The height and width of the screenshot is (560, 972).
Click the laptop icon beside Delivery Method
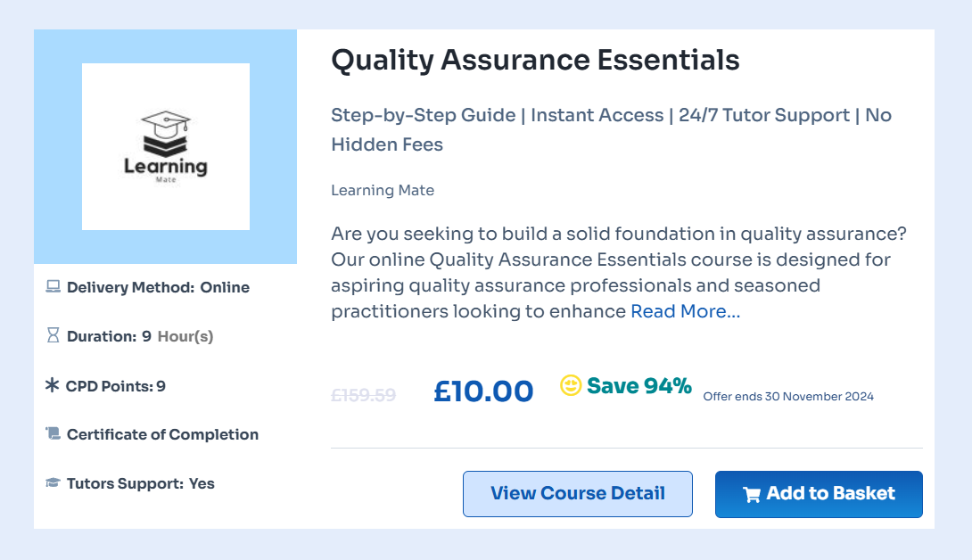tap(53, 287)
